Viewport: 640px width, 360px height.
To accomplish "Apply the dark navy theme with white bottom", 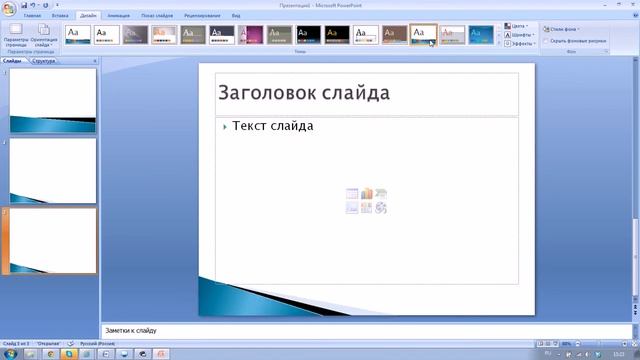I will click(222, 35).
